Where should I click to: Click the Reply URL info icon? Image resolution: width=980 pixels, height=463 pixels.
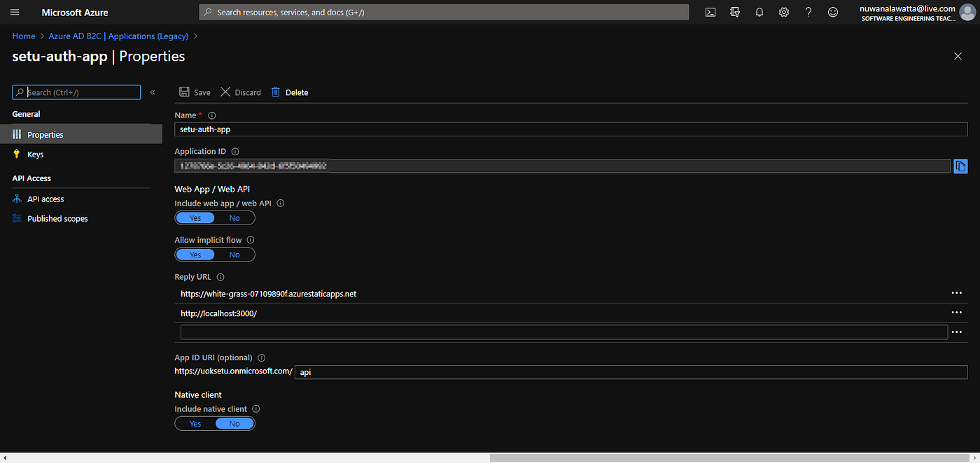click(220, 277)
